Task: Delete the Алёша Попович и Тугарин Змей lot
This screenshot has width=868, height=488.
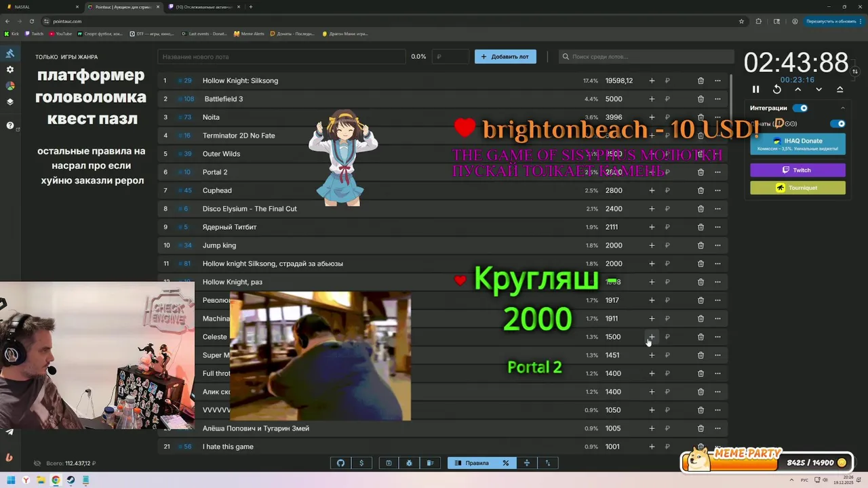Action: 701,428
